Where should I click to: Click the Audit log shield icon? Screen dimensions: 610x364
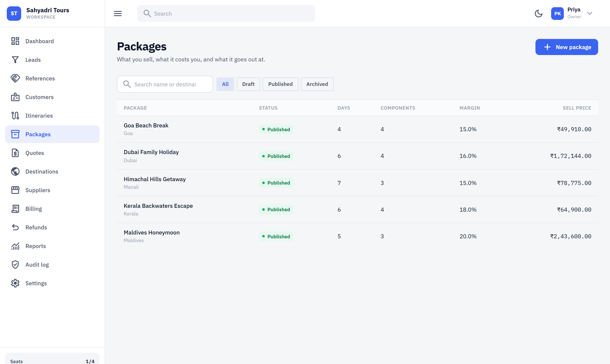tap(15, 265)
